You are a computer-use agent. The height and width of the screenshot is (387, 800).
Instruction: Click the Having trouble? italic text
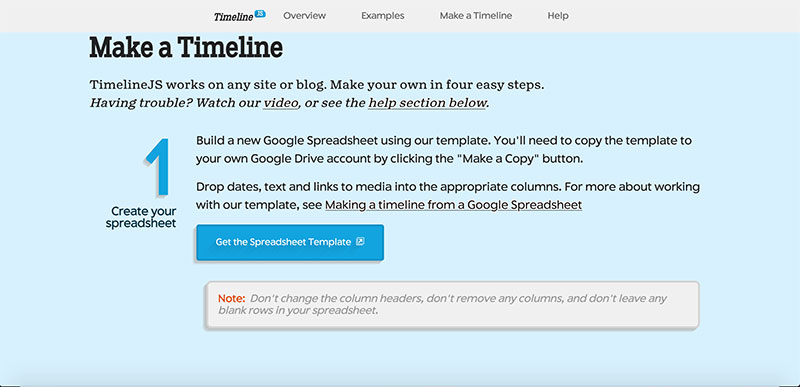141,103
